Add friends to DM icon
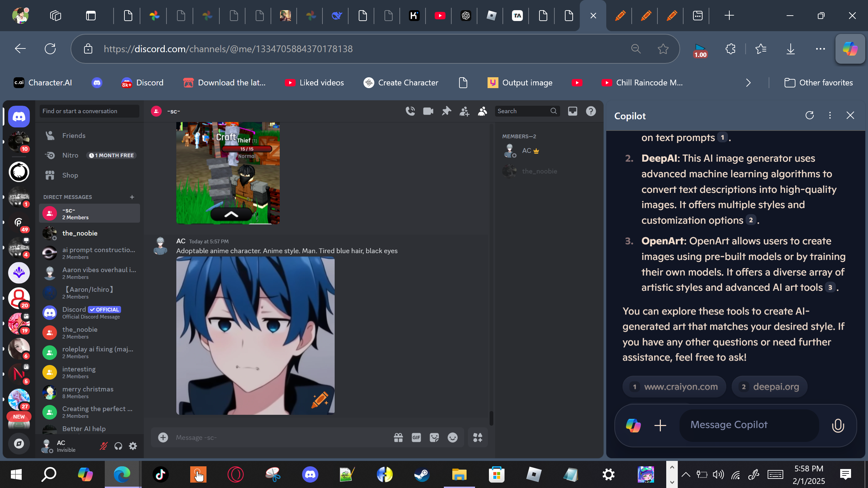Screen dimensions: 868x488 pyautogui.click(x=464, y=111)
